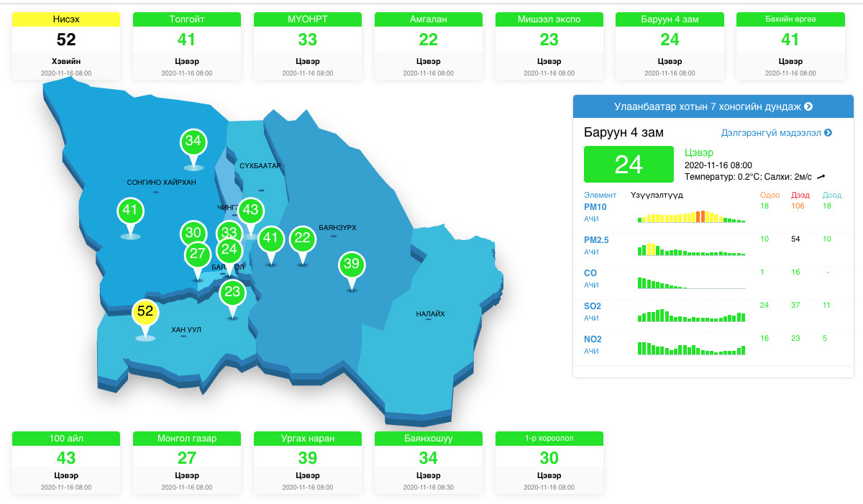Click the green AQI box showing 24
Image resolution: width=863 pixels, height=504 pixels.
(x=629, y=165)
